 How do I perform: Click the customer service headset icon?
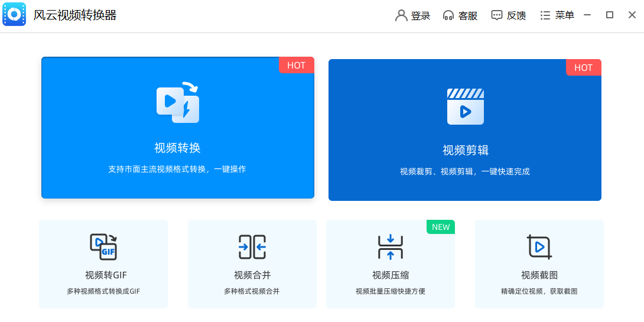click(x=448, y=15)
